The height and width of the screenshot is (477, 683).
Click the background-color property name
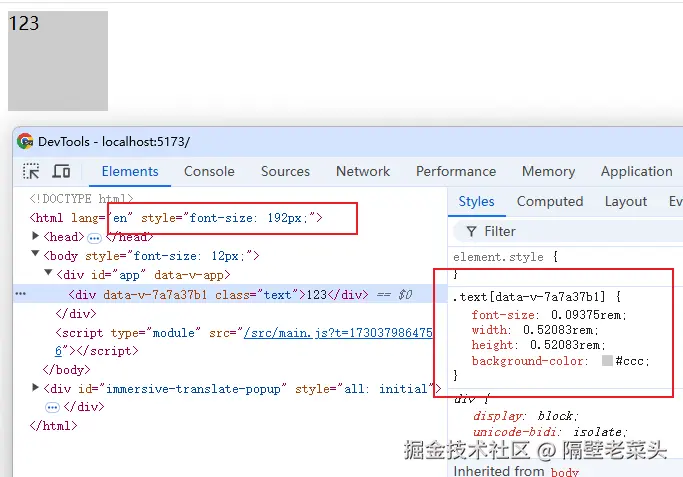click(x=527, y=361)
